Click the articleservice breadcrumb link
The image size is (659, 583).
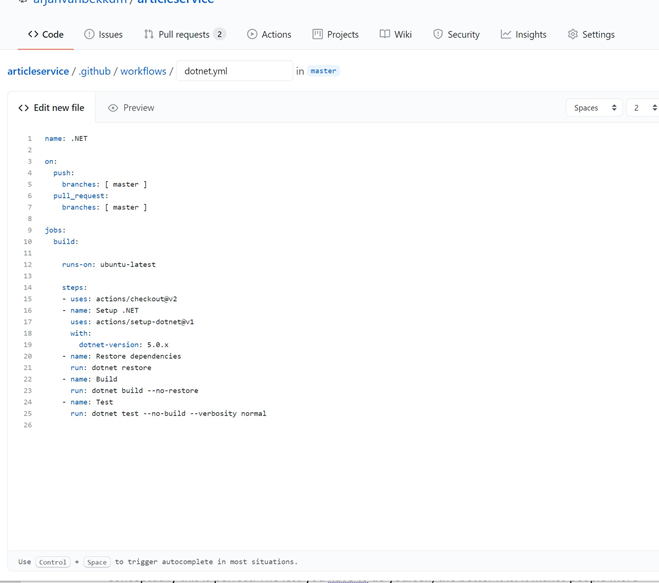pyautogui.click(x=38, y=71)
